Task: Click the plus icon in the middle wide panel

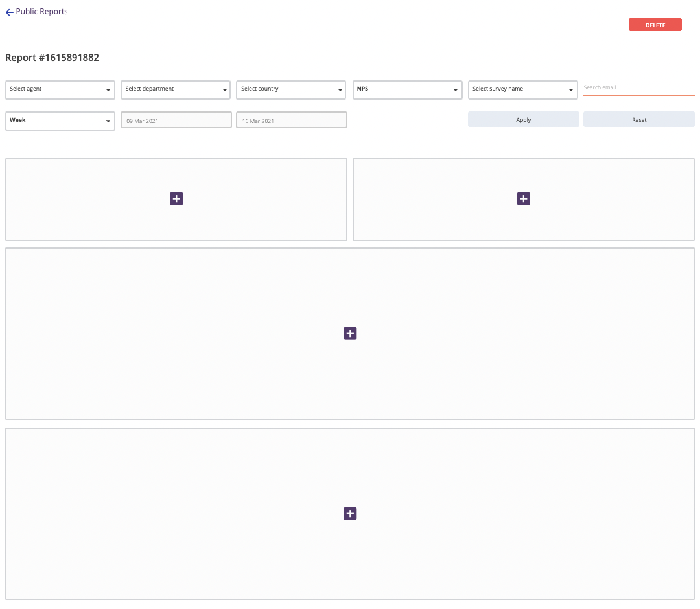Action: [x=350, y=334]
